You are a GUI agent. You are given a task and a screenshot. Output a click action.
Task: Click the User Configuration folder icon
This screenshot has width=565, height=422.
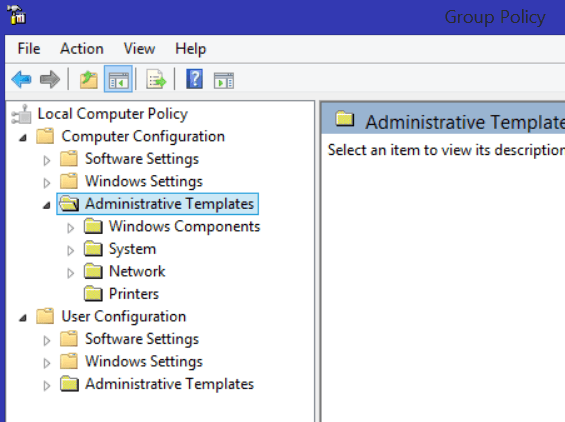(45, 316)
